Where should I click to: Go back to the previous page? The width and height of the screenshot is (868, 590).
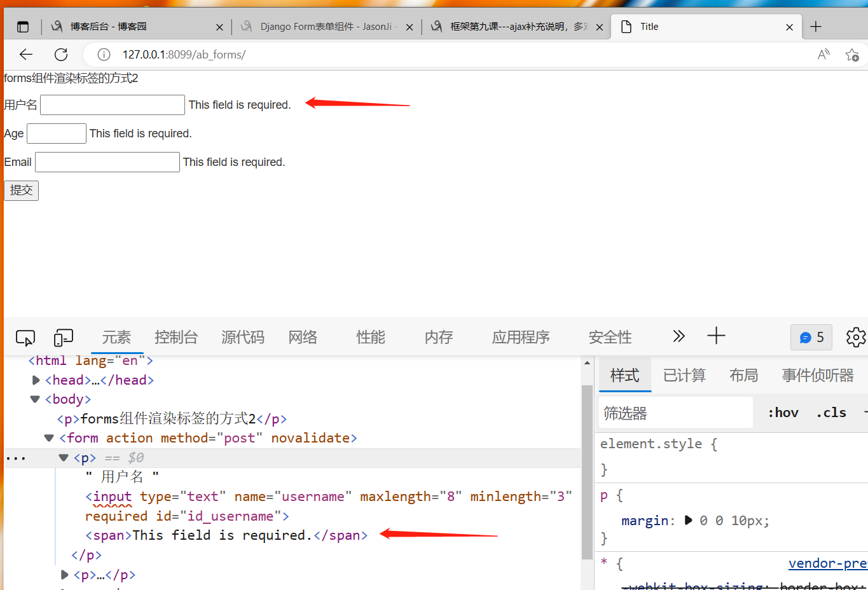tap(26, 55)
